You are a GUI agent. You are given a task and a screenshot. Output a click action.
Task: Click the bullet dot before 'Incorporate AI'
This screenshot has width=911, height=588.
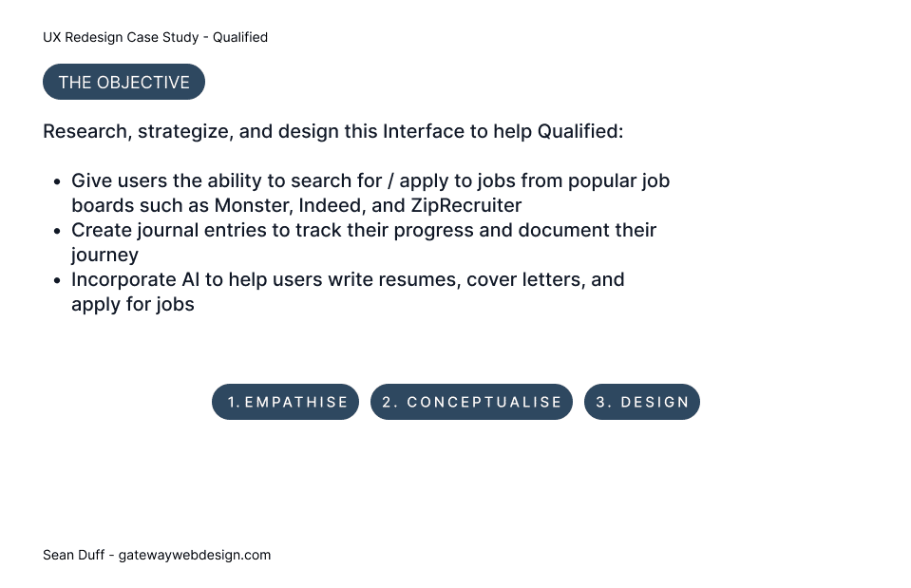(x=56, y=280)
